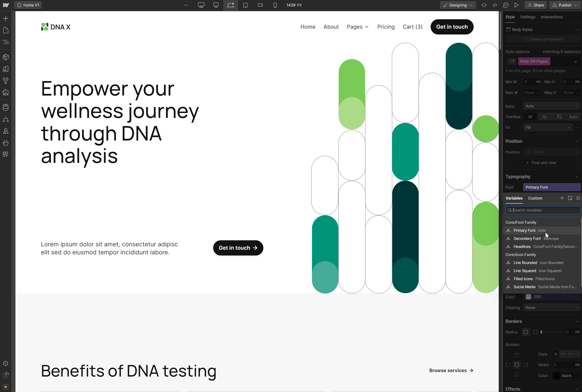The image size is (582, 392).
Task: Open the Publish dropdown
Action: (565, 5)
